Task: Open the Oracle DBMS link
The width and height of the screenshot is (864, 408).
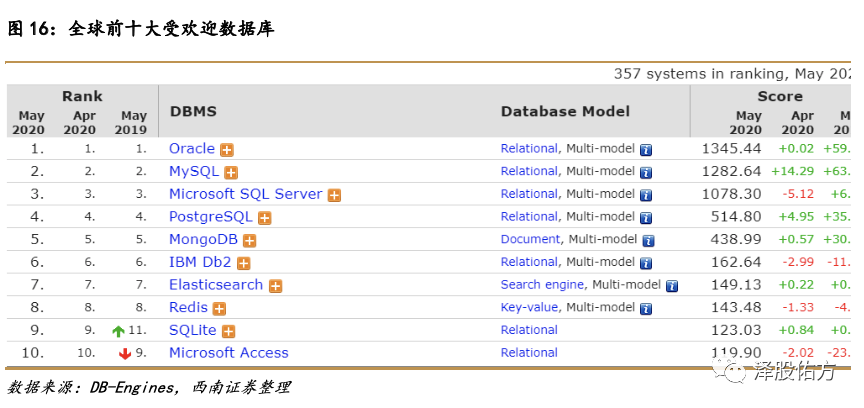Action: point(192,148)
